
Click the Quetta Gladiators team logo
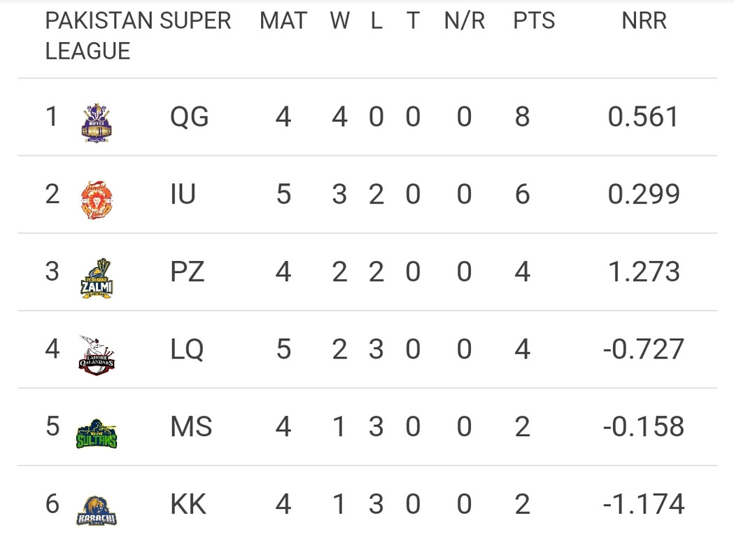[97, 122]
